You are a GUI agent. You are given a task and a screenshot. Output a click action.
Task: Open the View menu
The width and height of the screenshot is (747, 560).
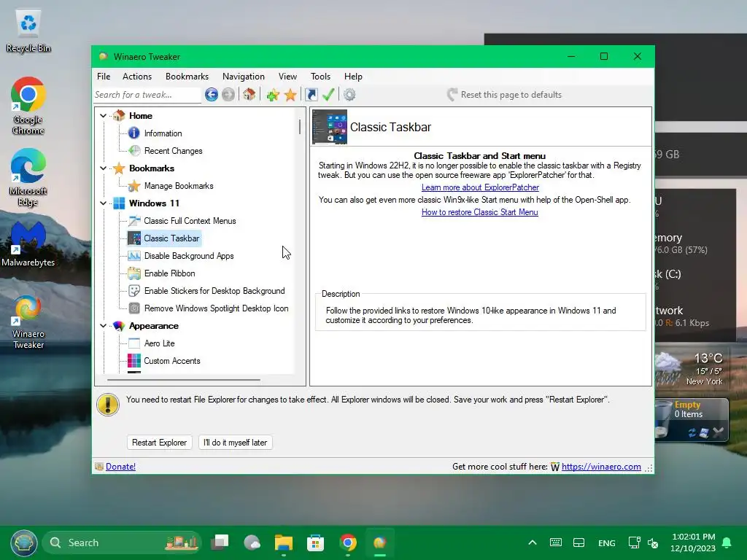click(x=287, y=76)
